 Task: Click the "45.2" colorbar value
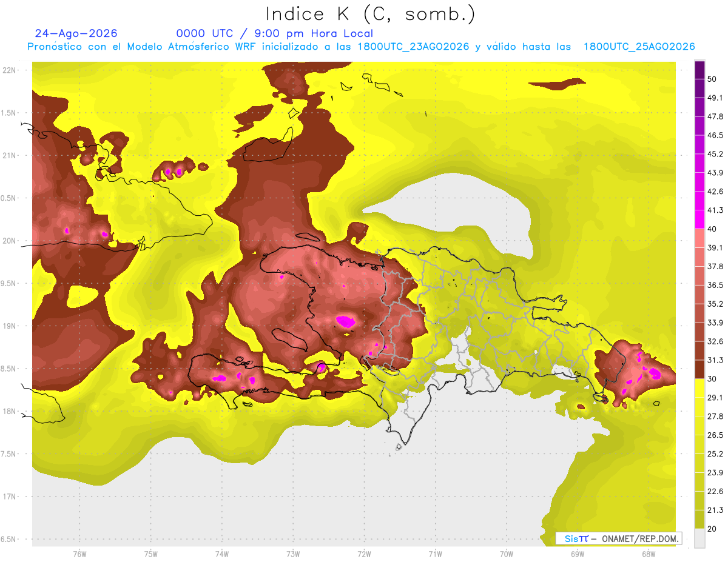click(715, 154)
